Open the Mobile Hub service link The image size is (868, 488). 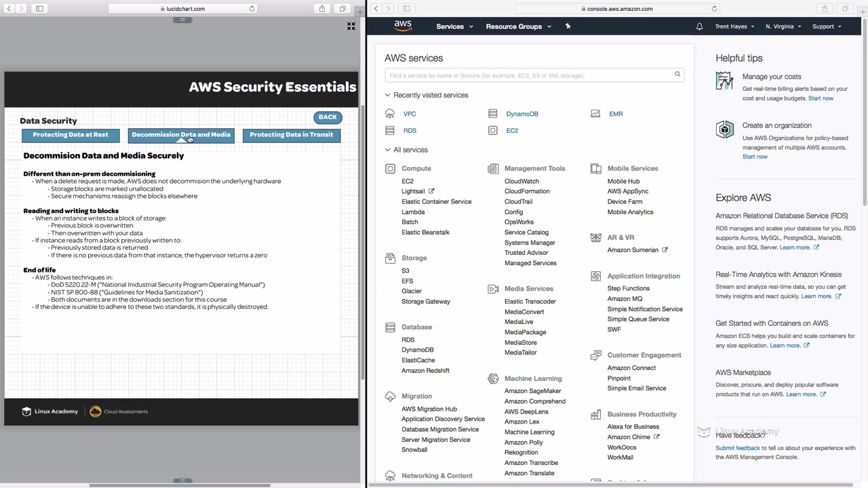coord(624,182)
